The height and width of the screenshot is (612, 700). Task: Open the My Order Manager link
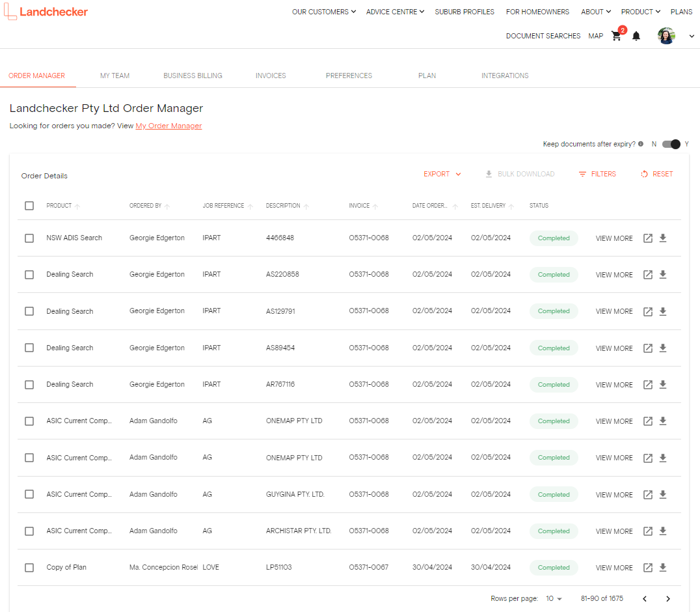click(x=168, y=126)
